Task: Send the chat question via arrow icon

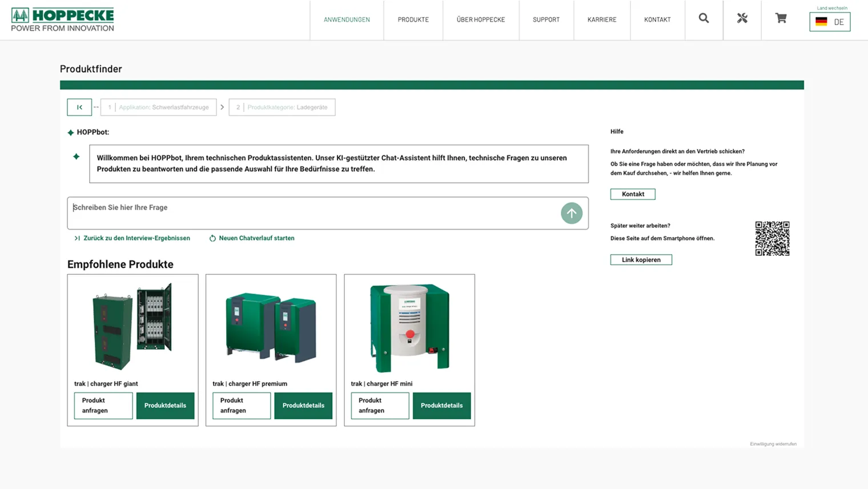Action: tap(571, 213)
